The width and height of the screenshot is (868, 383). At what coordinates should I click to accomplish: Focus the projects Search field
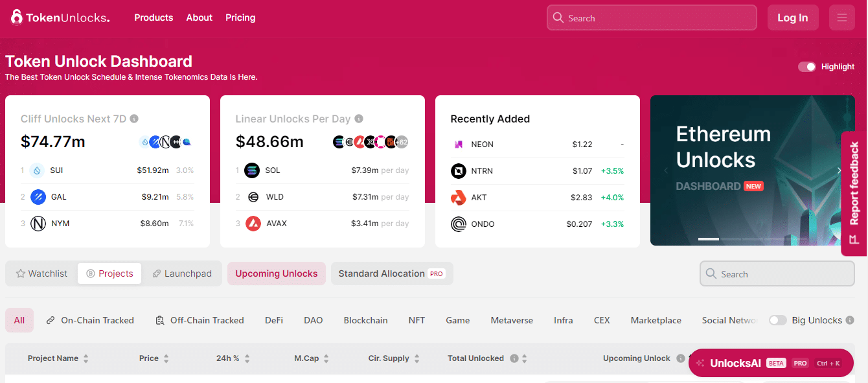[x=777, y=273]
